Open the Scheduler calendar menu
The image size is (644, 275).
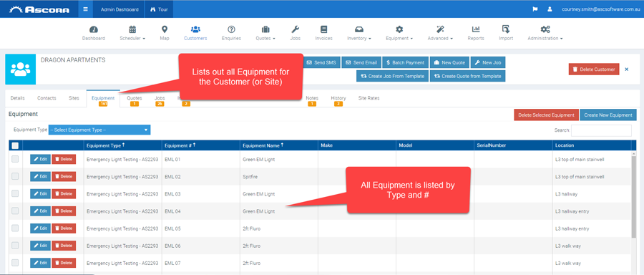tap(132, 33)
